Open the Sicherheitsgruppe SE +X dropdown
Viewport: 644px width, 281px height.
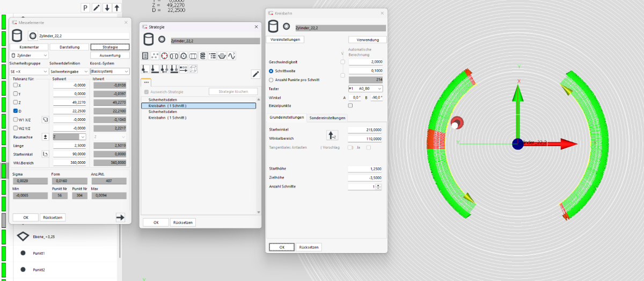point(28,71)
